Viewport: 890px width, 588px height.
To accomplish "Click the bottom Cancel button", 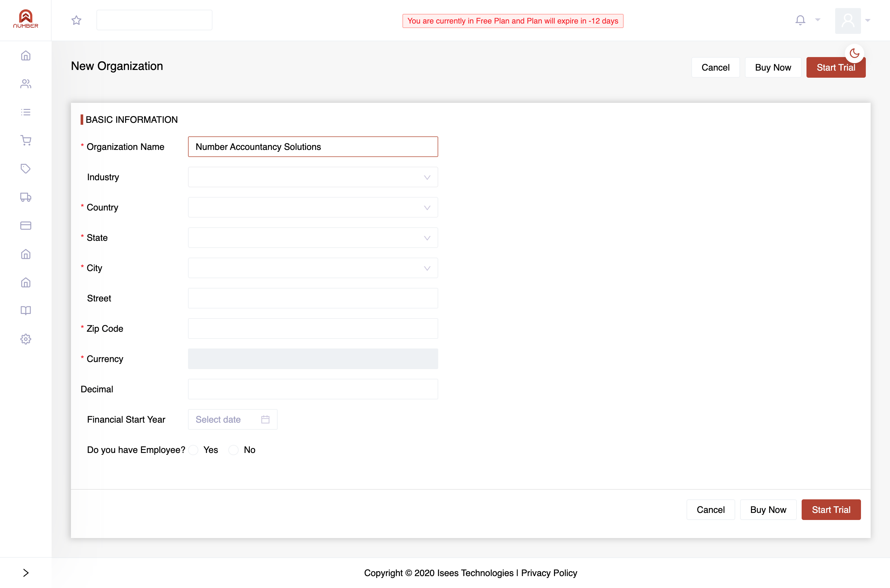I will tap(710, 510).
